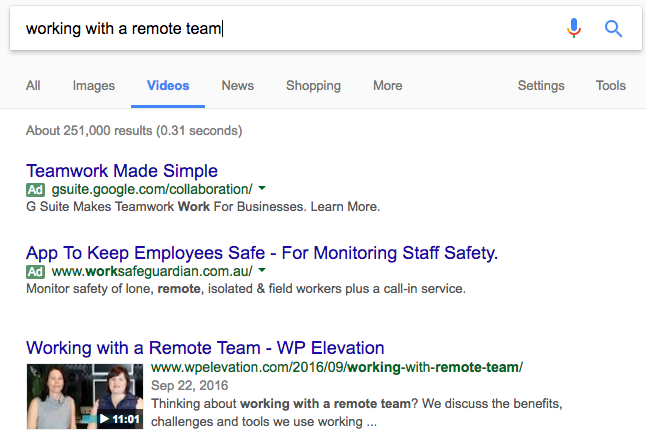Open the Teamwork Made Simple ad link
Image resolution: width=646 pixels, height=445 pixels.
(x=122, y=171)
